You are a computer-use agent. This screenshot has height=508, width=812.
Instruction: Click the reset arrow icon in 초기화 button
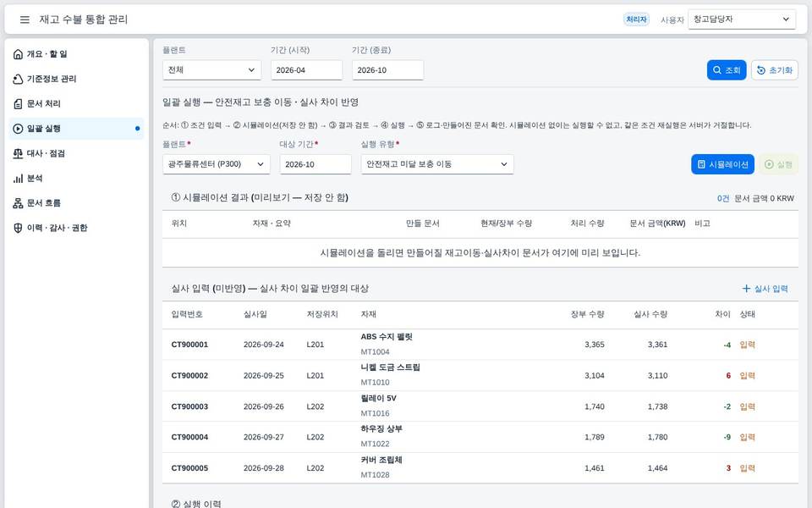760,70
